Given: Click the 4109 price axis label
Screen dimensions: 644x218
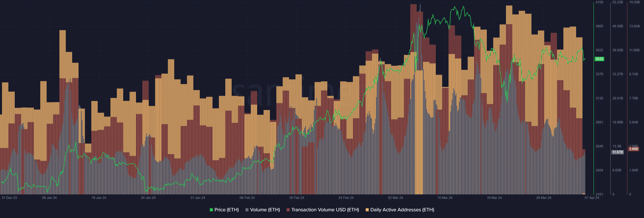Looking at the screenshot, I should point(599,2).
